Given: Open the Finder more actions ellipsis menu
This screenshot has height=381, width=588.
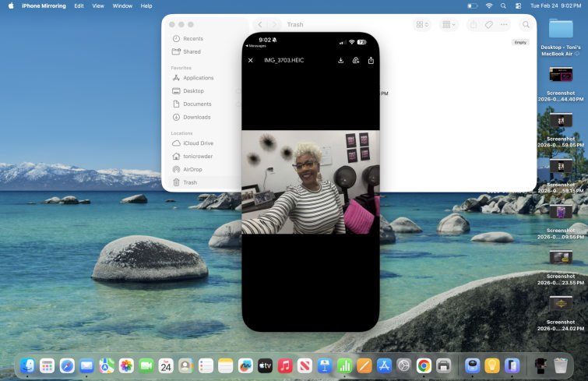Looking at the screenshot, I should 503,25.
